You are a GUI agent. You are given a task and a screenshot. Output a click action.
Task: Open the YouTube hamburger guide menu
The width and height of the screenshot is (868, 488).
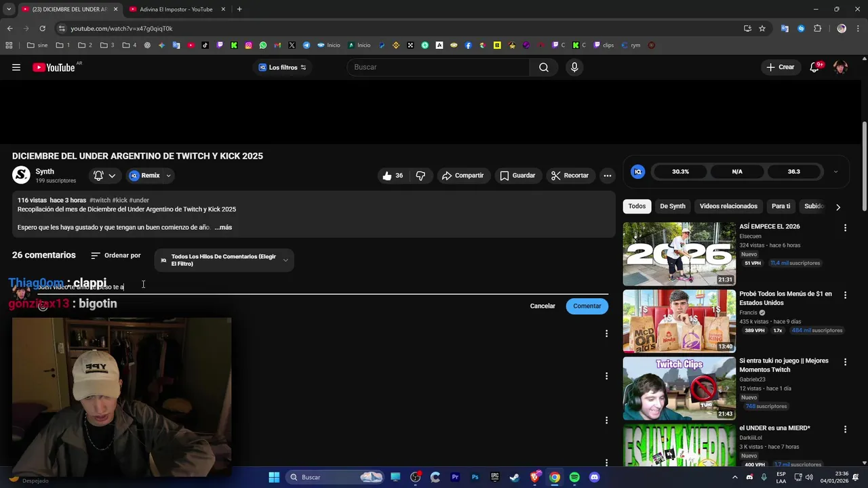click(16, 67)
